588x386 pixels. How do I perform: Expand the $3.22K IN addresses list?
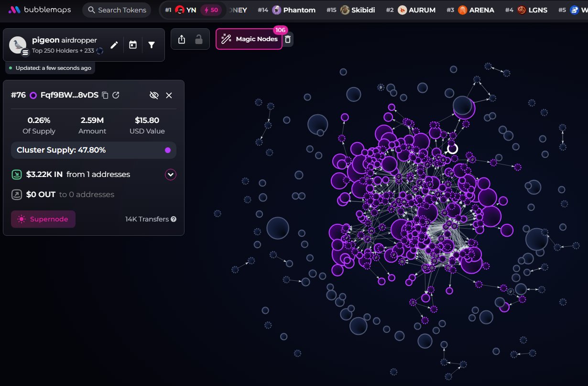(x=171, y=175)
